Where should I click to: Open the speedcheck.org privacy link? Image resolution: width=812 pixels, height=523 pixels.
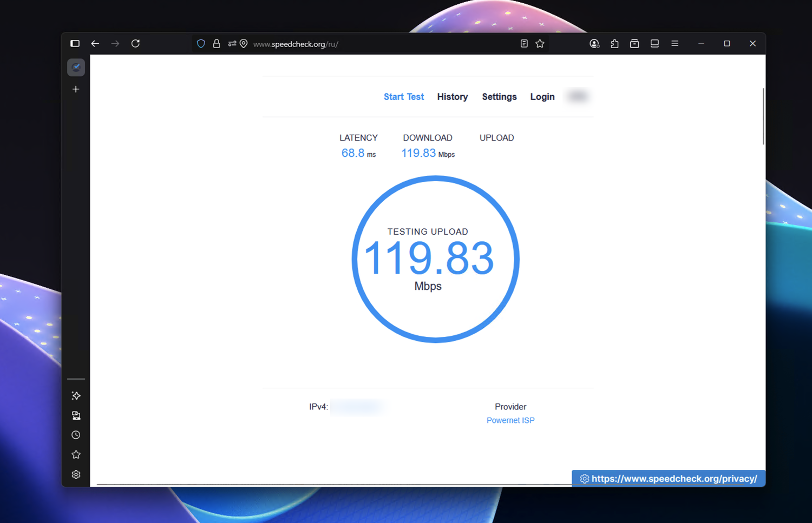(669, 479)
